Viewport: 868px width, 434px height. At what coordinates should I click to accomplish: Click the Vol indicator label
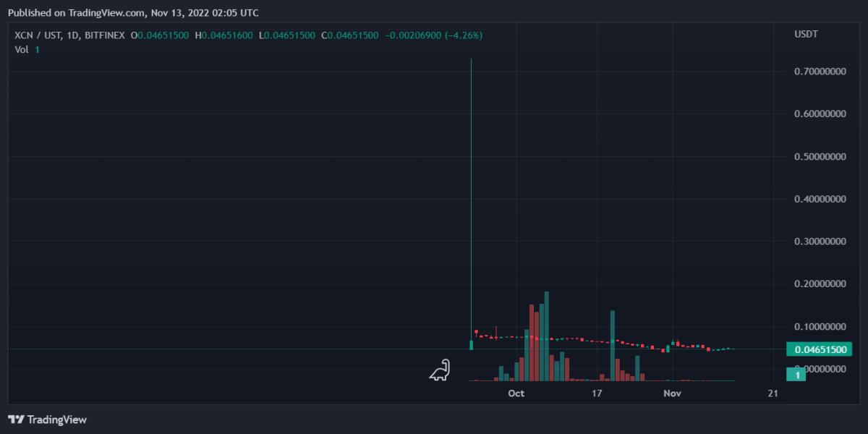tap(22, 49)
